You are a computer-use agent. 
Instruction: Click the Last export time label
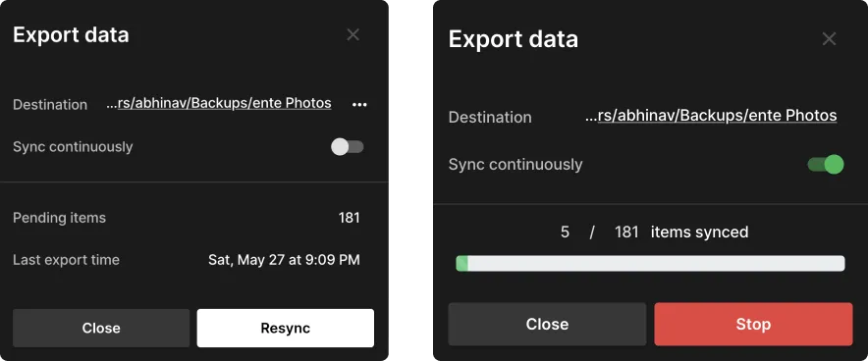66,260
